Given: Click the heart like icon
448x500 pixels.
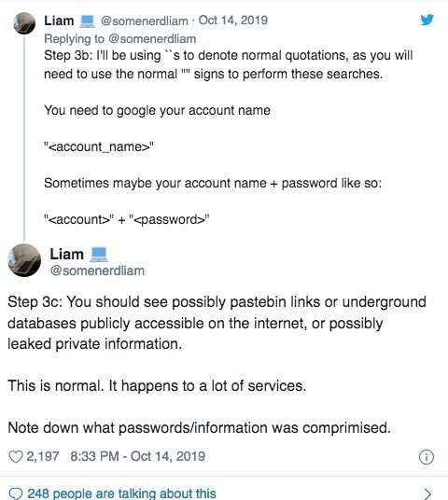Looking at the screenshot, I should click(x=15, y=457).
